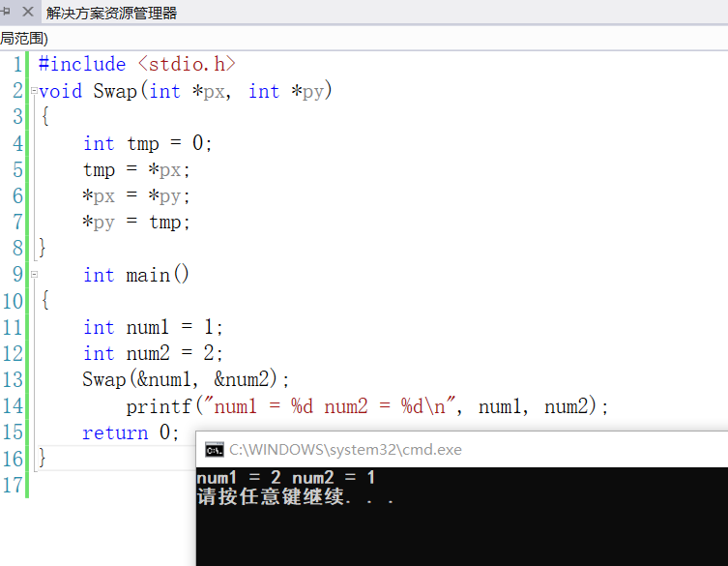The width and height of the screenshot is (728, 566).
Task: Click the 'Swap(&num1, &num2);' call
Action: (x=186, y=379)
